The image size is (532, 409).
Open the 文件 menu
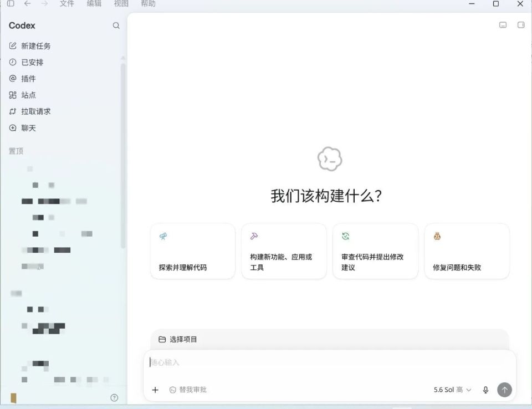[67, 3]
